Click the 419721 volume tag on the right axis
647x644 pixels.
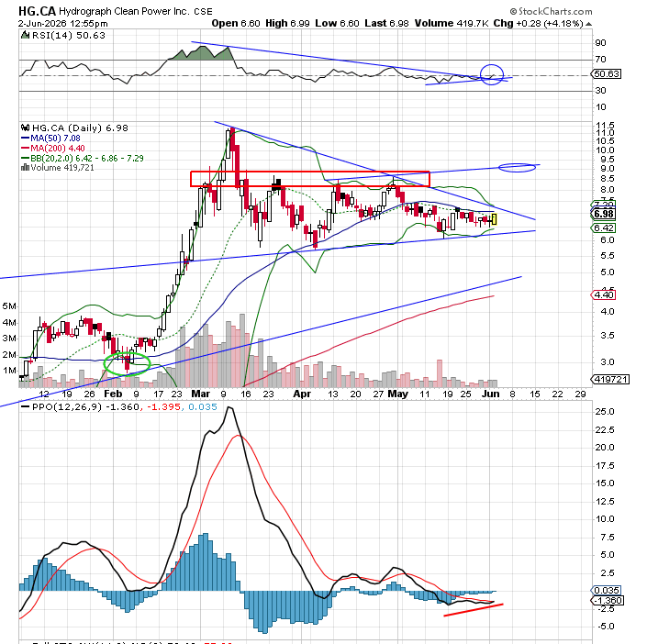pyautogui.click(x=610, y=379)
